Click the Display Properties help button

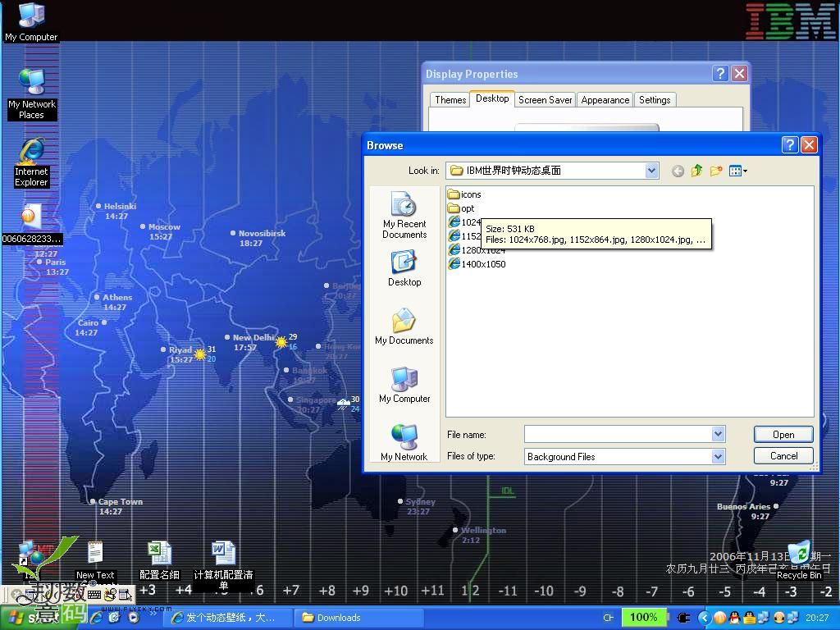tap(720, 73)
